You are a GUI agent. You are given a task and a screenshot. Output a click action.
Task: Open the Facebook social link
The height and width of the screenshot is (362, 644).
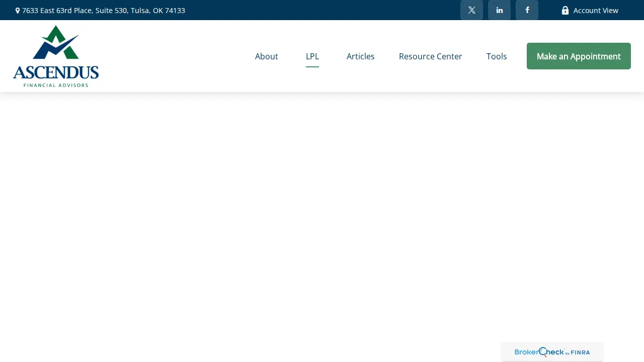pyautogui.click(x=527, y=10)
